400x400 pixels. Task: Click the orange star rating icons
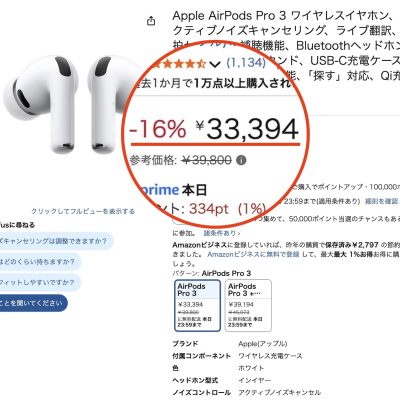tap(180, 63)
